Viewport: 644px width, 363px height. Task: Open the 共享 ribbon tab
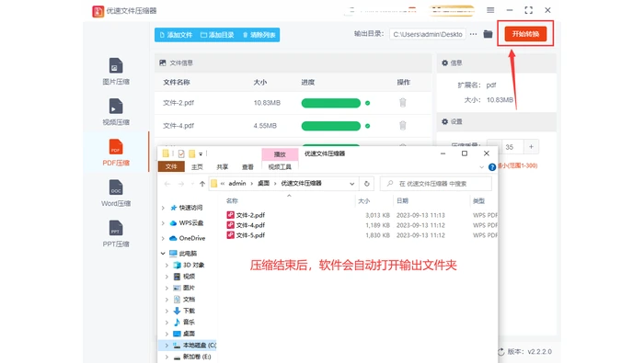(x=223, y=167)
